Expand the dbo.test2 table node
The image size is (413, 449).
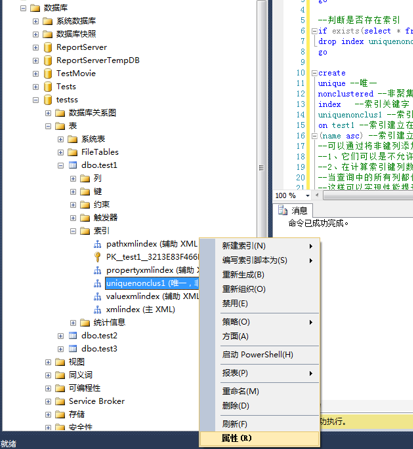(61, 336)
